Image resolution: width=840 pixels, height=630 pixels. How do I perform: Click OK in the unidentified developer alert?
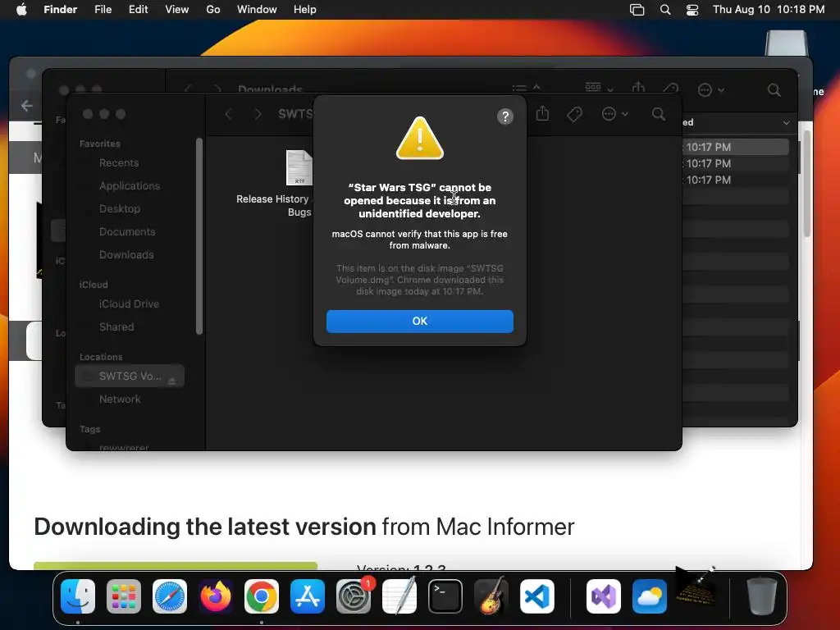pyautogui.click(x=419, y=321)
